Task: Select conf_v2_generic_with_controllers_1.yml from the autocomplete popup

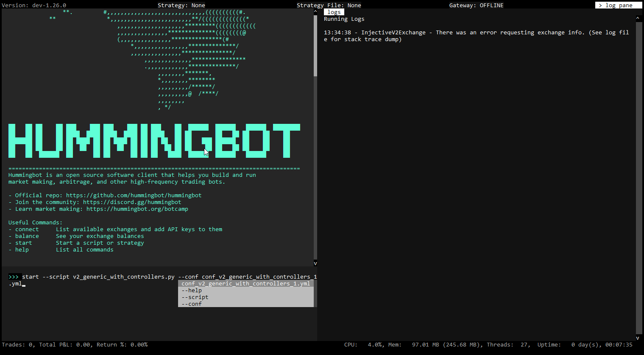Action: tap(246, 283)
